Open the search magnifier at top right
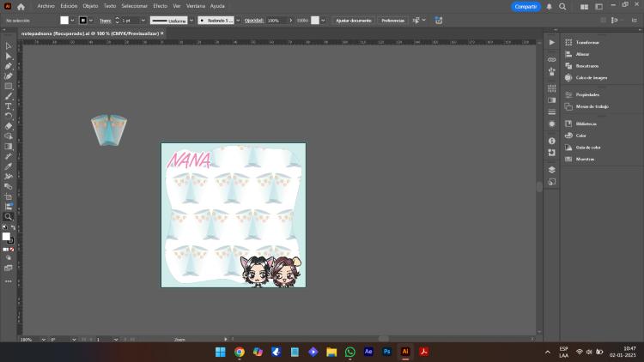 point(562,7)
